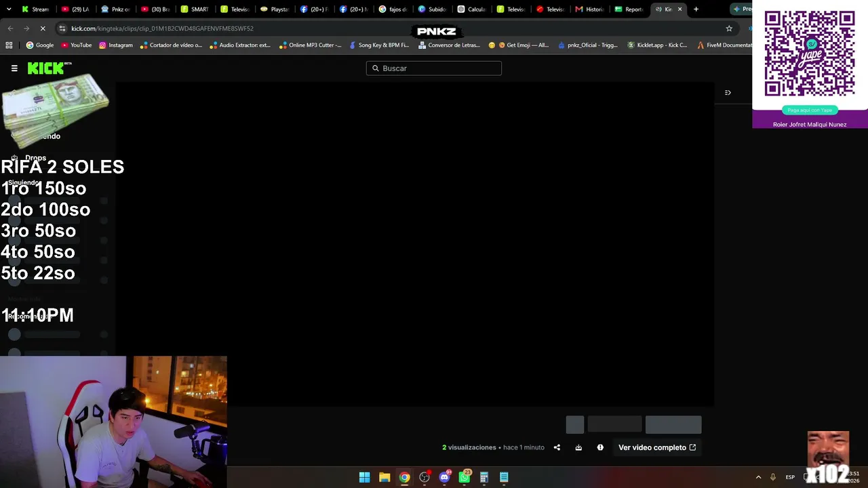The height and width of the screenshot is (488, 868).
Task: Open the Chrome apps grid in bookmarks bar
Action: tap(9, 45)
